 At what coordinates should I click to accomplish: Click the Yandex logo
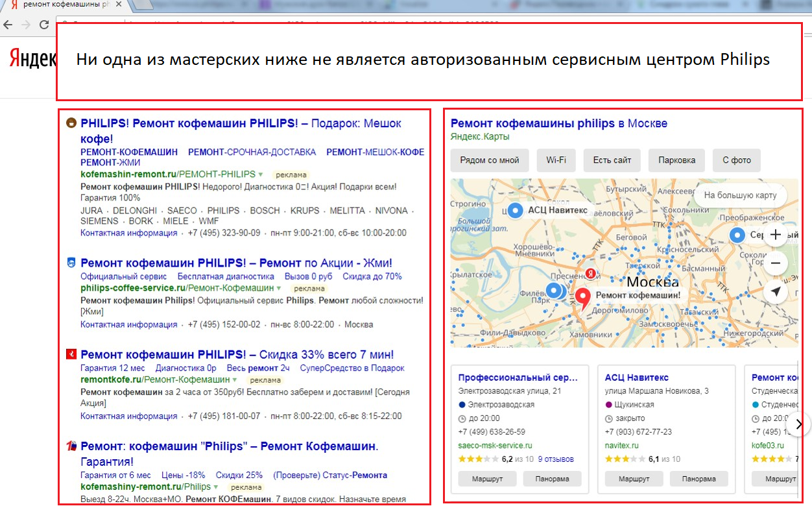click(32, 58)
